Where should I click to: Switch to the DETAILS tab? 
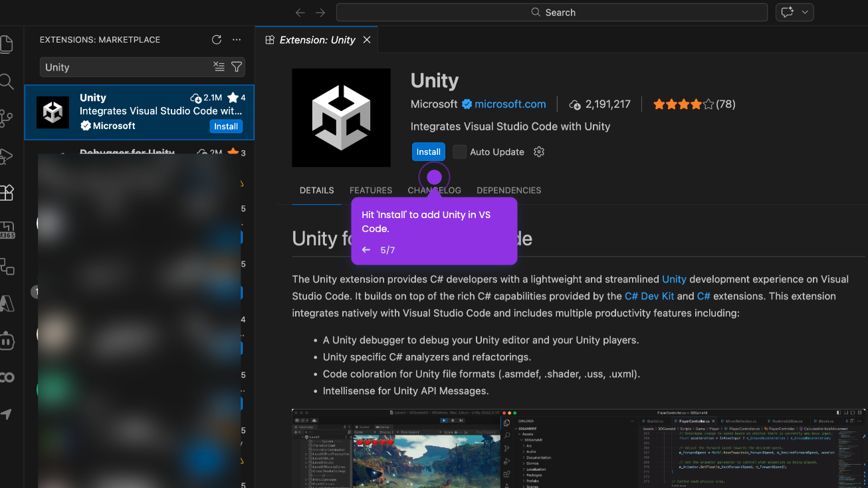pyautogui.click(x=316, y=190)
